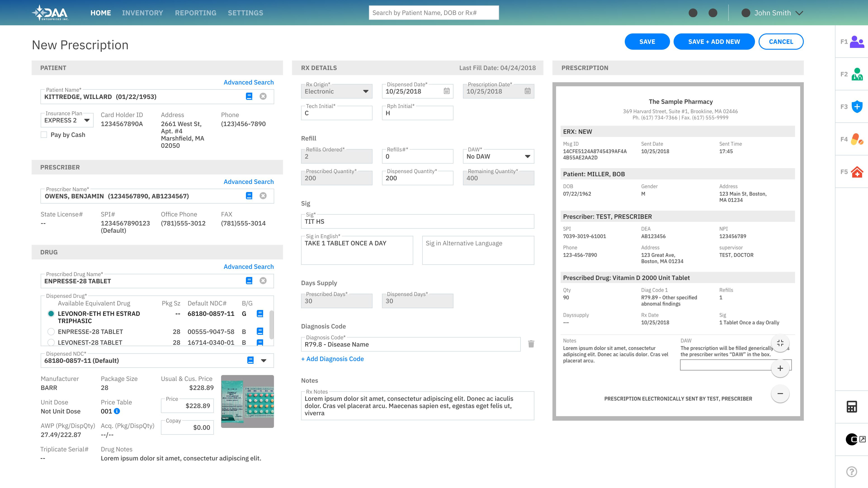Open the calculator tool in the sidebar

(852, 406)
